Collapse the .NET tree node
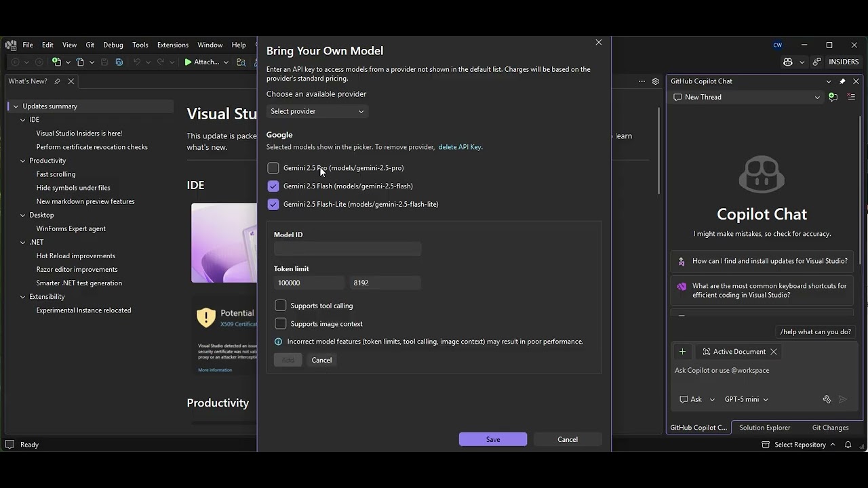 coord(23,242)
